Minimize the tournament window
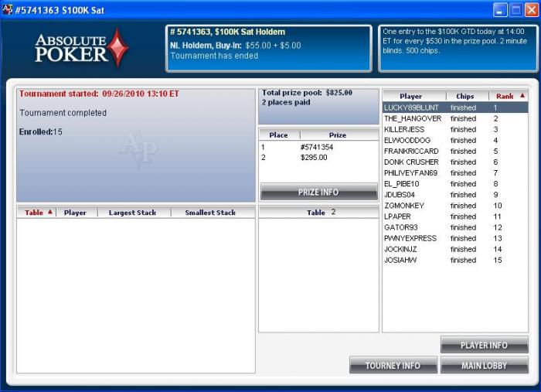Screen dimensions: 541x392 click(500, 10)
